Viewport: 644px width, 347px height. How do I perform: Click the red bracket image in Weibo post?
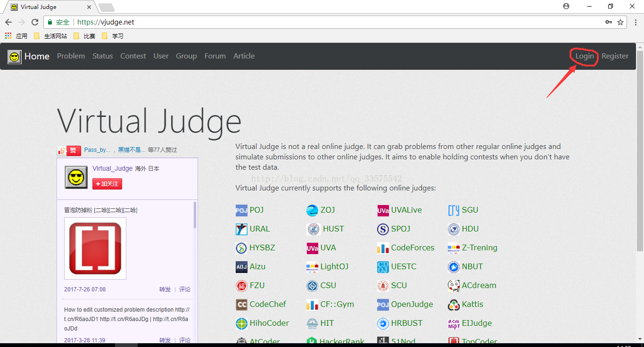[x=95, y=248]
